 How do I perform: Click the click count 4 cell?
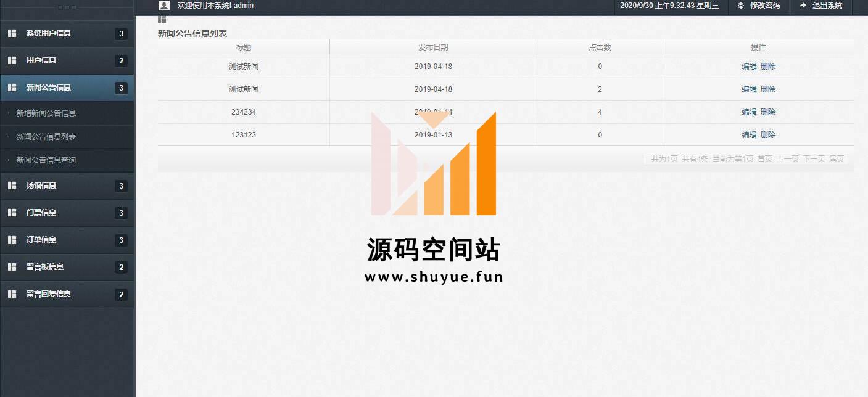tap(600, 112)
